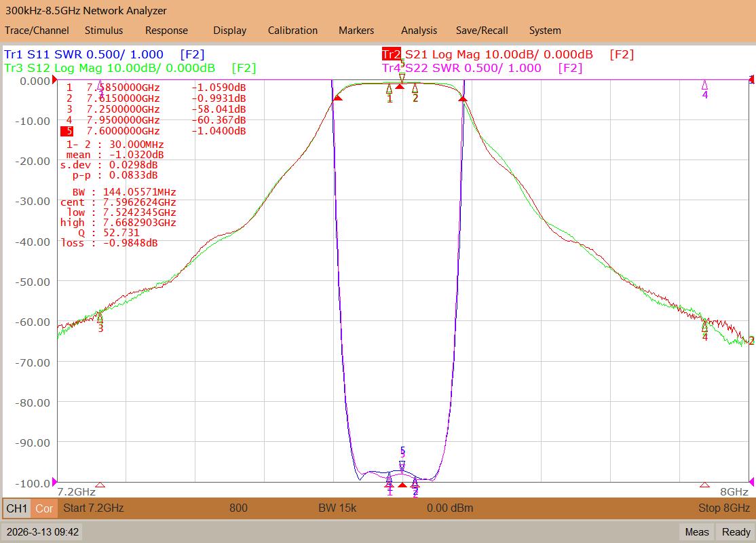Open the Stimulus menu
The height and width of the screenshot is (543, 756).
[x=104, y=31]
